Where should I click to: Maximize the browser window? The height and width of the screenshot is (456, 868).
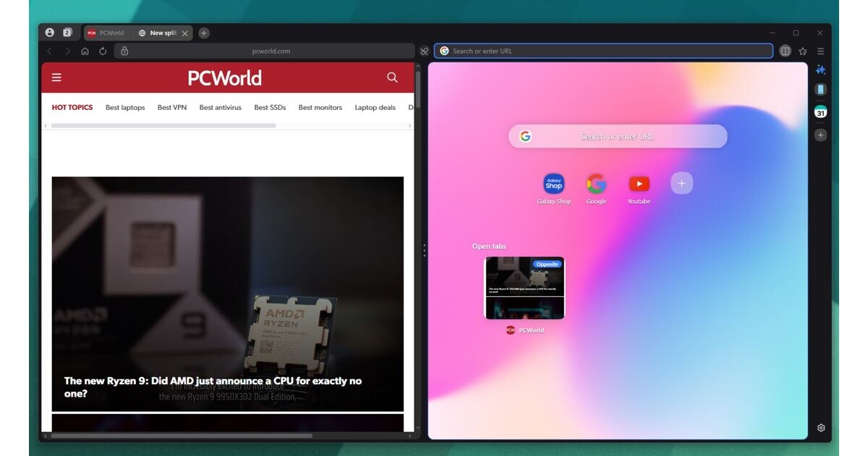tap(796, 33)
